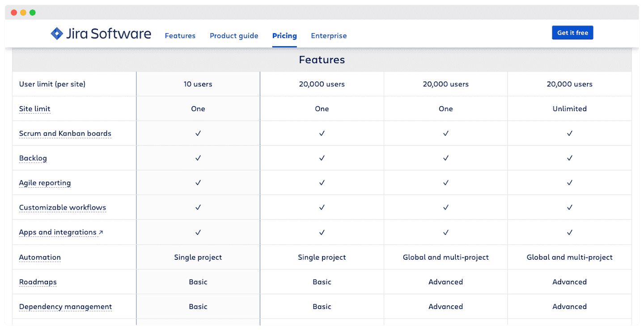Screen dimensions: 644x330
Task: Click the green macOS maximize window button
Action: 33,13
